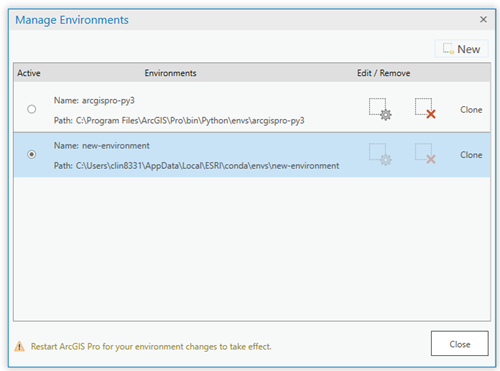Screen dimensions: 500x371
Task: Click the Manage Environments dialog title
Action: (x=72, y=20)
